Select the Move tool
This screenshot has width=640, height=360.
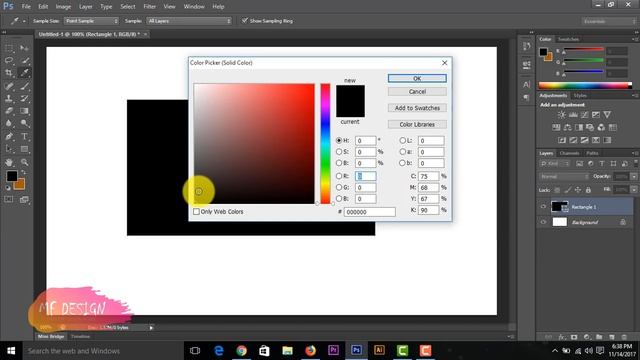click(24, 48)
